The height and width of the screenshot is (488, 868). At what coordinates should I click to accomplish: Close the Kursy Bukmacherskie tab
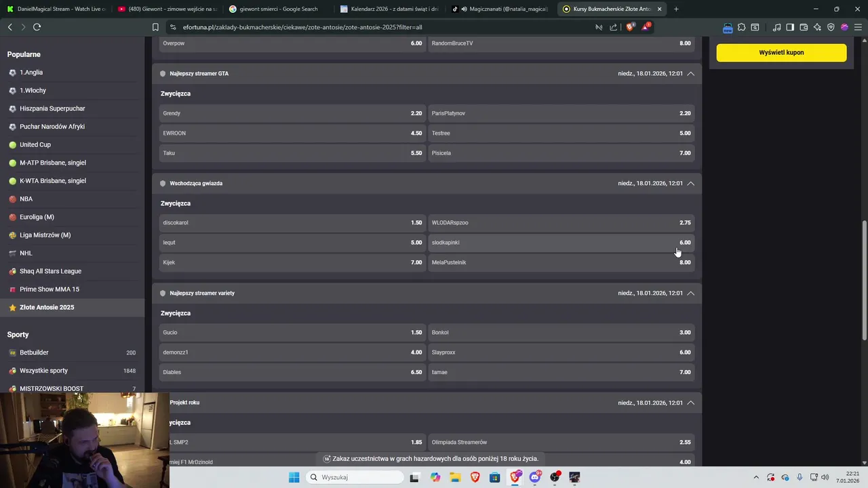659,9
